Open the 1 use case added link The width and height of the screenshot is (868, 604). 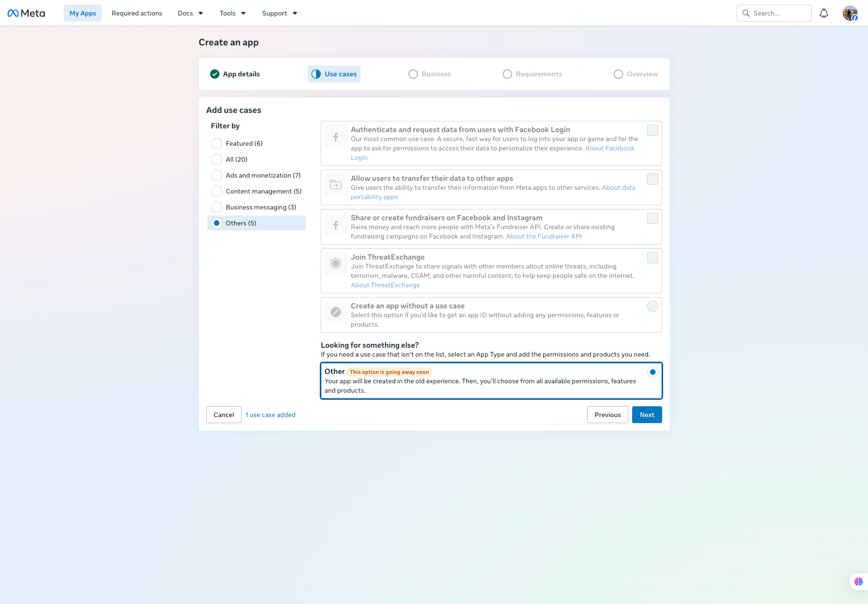pos(271,415)
